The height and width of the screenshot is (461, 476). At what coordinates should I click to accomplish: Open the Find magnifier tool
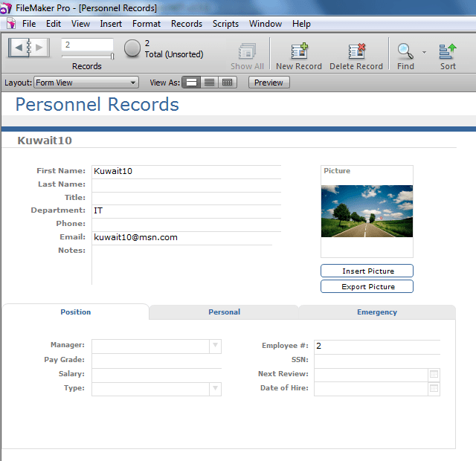click(405, 51)
